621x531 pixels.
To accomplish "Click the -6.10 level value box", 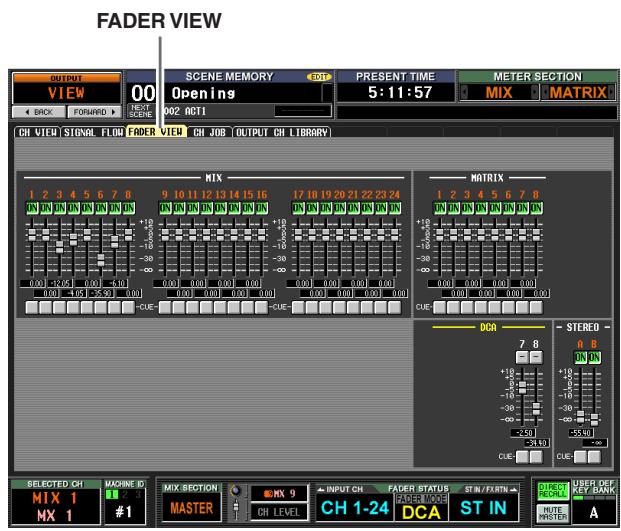I will pos(115,284).
